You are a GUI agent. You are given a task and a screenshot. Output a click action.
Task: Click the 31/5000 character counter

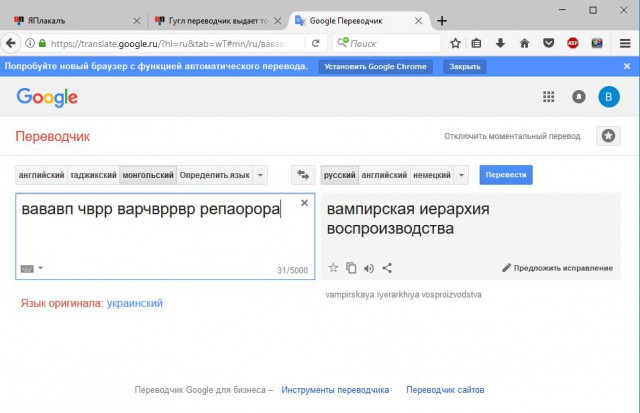coord(293,270)
